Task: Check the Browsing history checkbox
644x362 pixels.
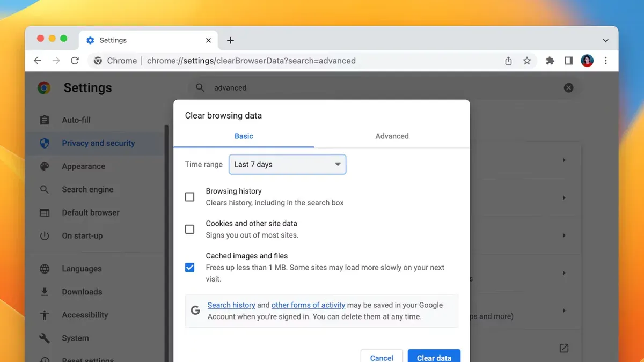Action: (x=189, y=197)
